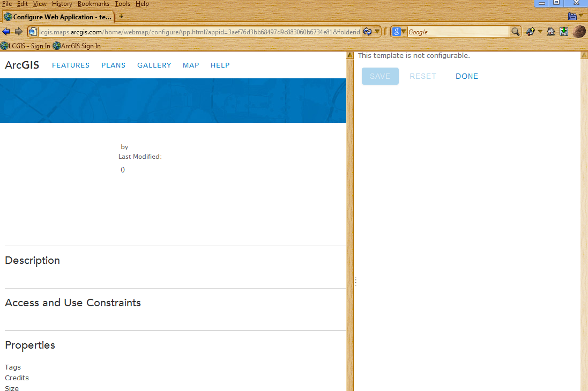Click the ArcGIS logo text
This screenshot has height=391, width=588.
click(x=22, y=65)
